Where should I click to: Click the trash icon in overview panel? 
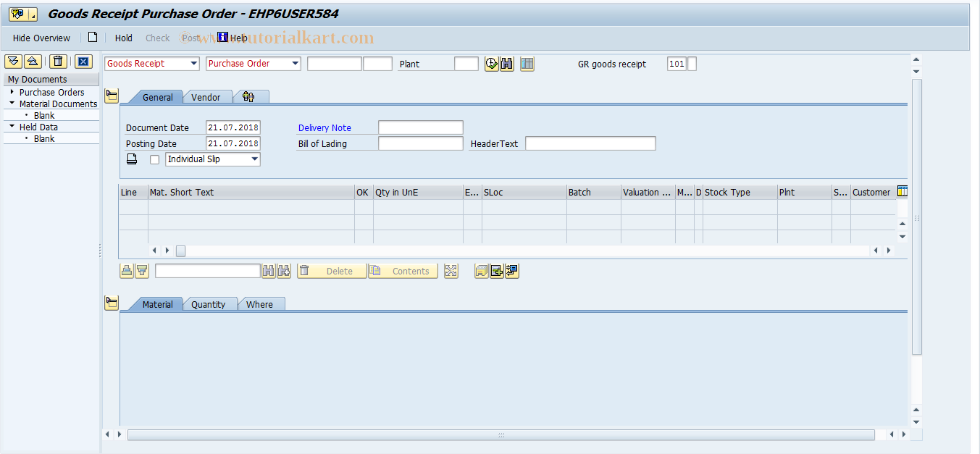pyautogui.click(x=59, y=62)
